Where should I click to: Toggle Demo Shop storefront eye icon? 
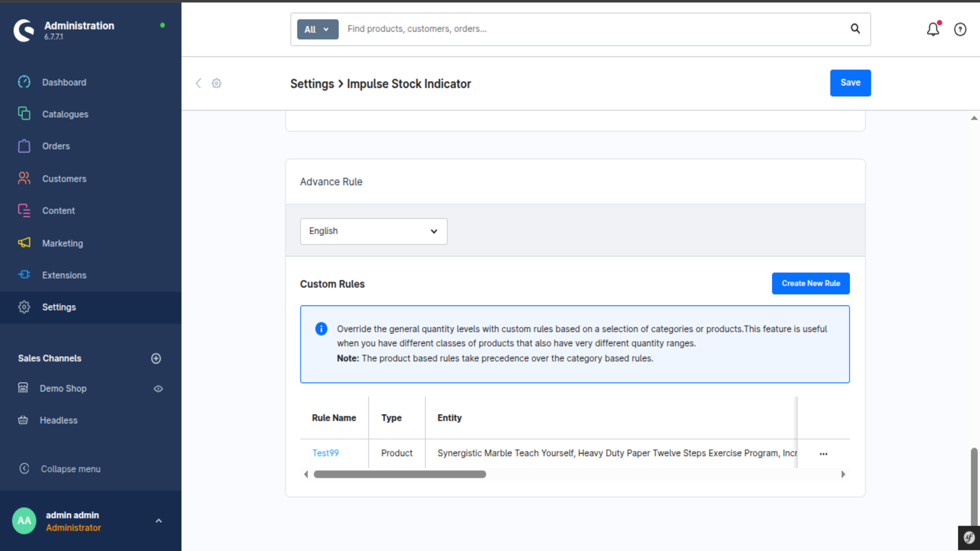pyautogui.click(x=158, y=388)
